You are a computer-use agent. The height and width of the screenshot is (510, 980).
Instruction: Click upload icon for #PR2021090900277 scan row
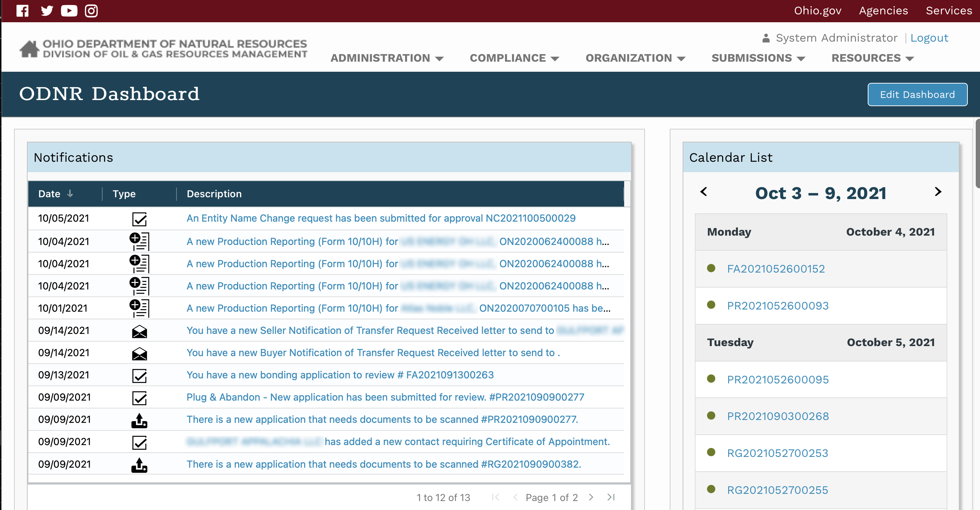(x=140, y=420)
